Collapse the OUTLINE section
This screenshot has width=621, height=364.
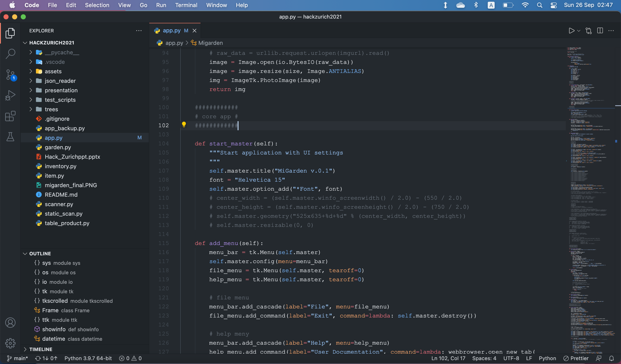40,254
